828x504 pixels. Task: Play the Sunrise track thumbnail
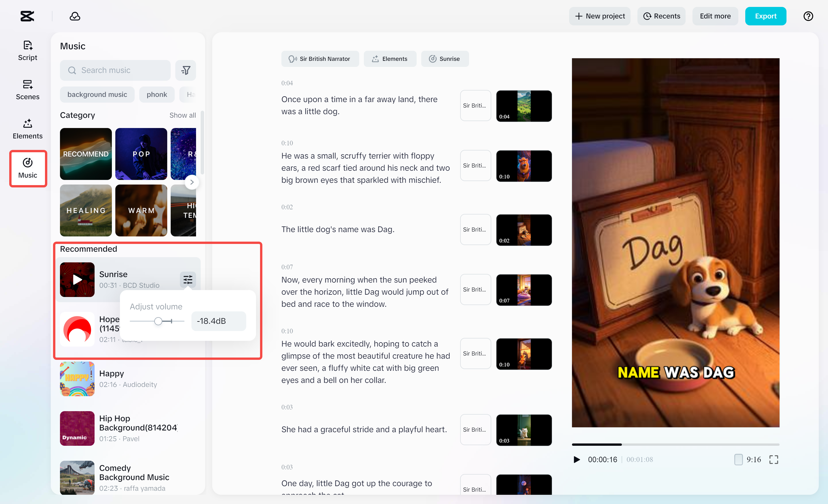pyautogui.click(x=77, y=280)
